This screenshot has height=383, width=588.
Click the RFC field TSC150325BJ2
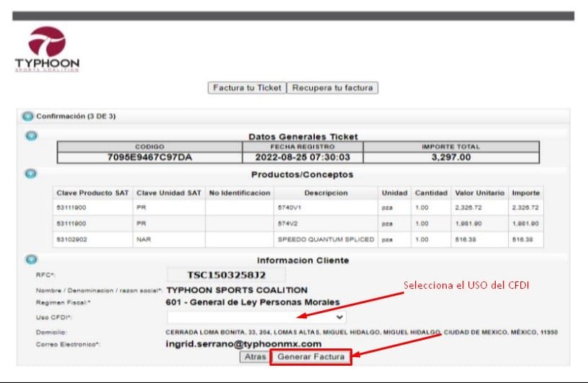click(226, 275)
